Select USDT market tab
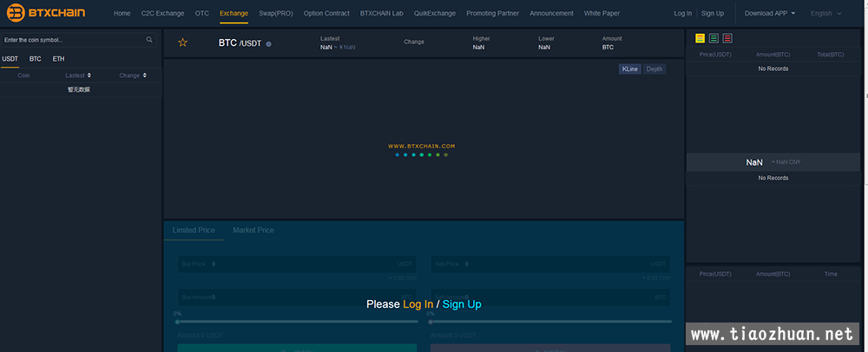868x352 pixels. 10,59
